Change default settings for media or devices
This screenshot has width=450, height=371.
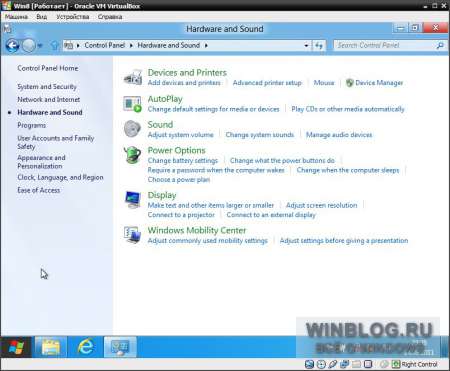[213, 109]
